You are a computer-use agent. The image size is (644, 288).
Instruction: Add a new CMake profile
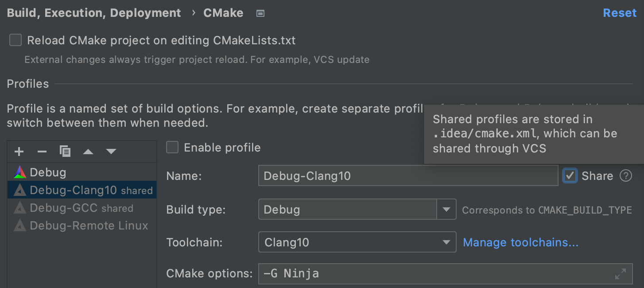19,152
